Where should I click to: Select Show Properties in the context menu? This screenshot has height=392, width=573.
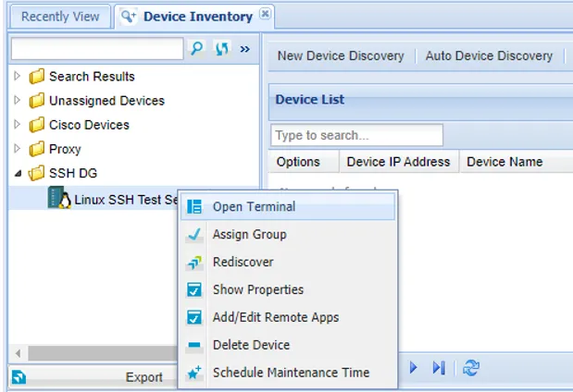click(288, 289)
